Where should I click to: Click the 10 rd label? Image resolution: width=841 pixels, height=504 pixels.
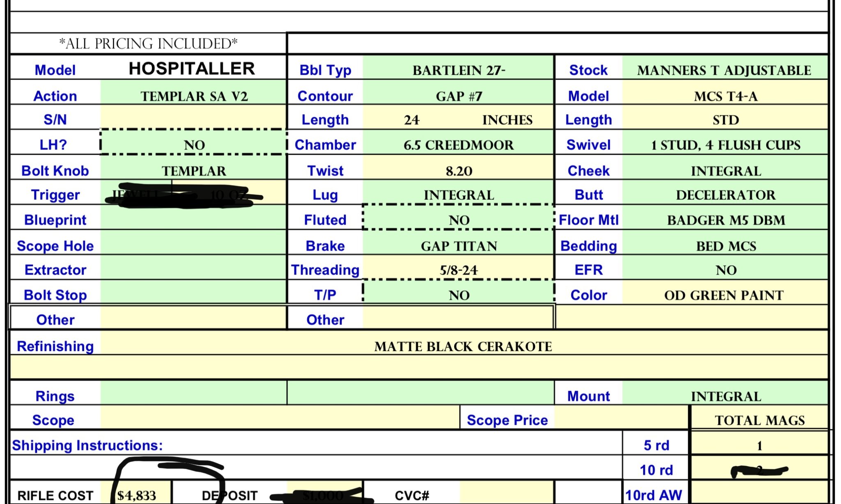coord(656,470)
